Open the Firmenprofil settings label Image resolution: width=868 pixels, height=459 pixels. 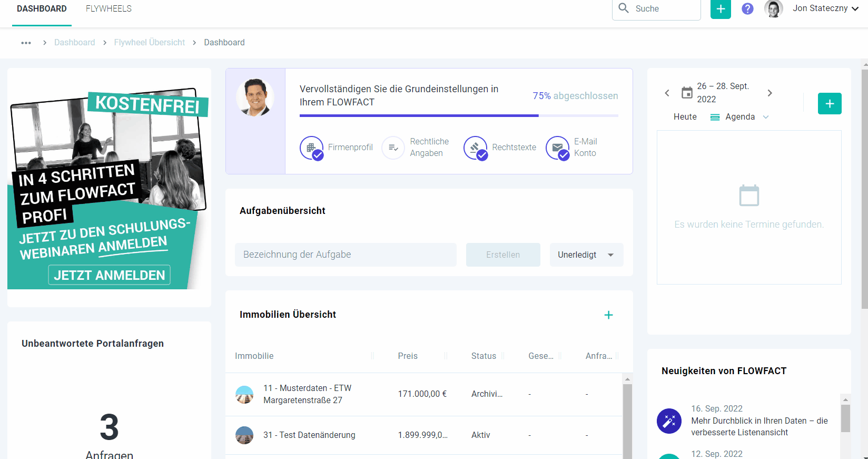tap(350, 148)
